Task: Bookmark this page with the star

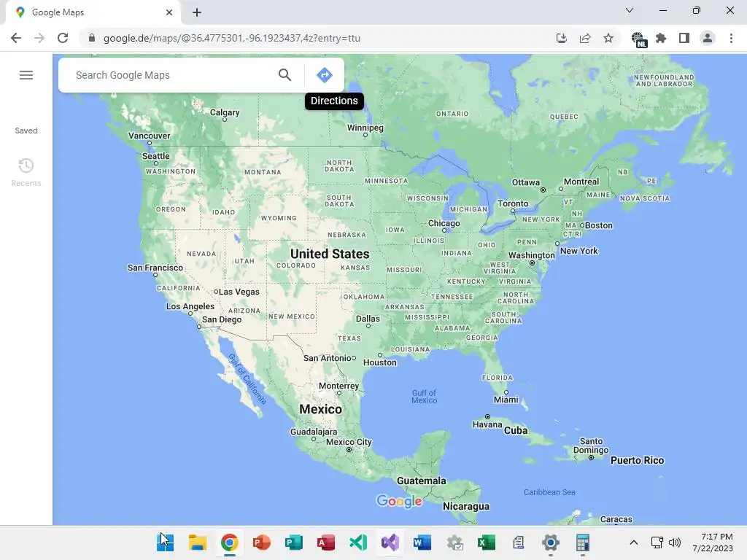Action: tap(608, 38)
